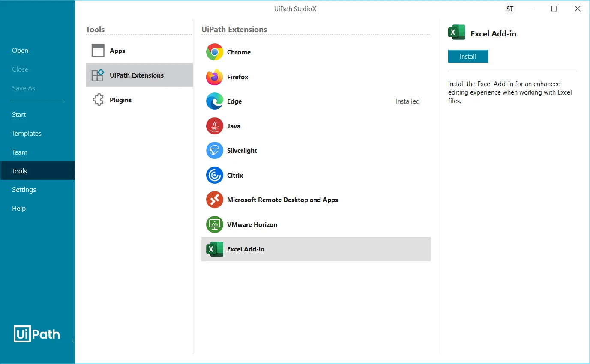The width and height of the screenshot is (590, 364).
Task: Select Microsoft Remote Desktop and Apps icon
Action: click(x=214, y=200)
